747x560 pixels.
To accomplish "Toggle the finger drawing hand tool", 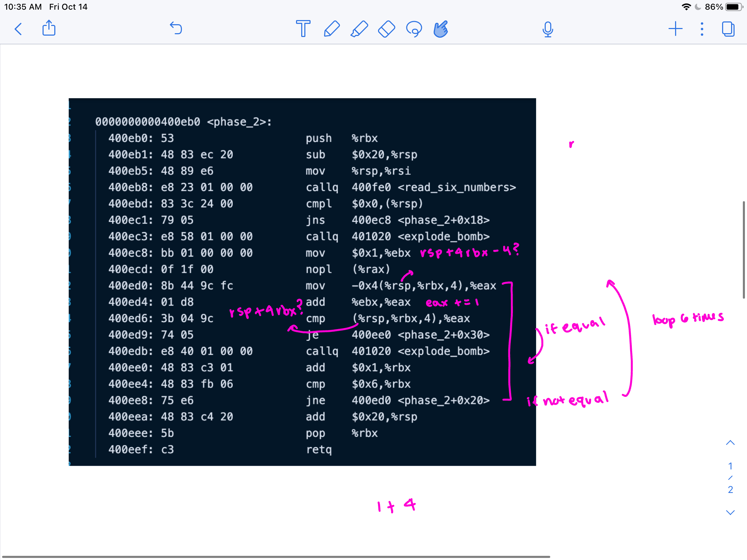I will 441,29.
